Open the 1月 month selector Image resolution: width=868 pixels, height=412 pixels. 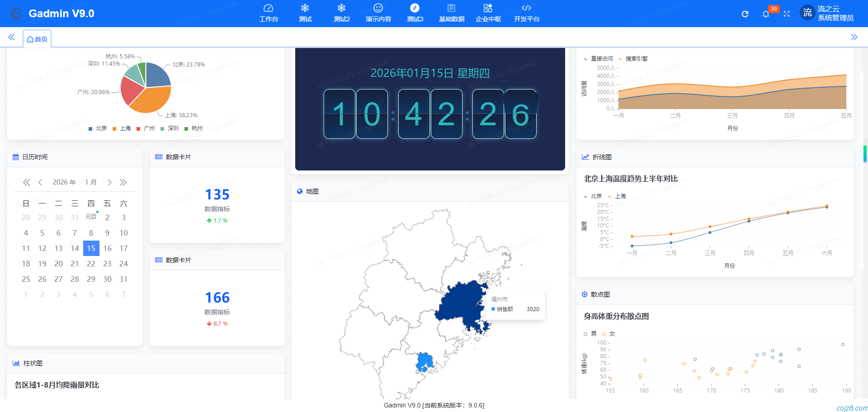(x=91, y=182)
